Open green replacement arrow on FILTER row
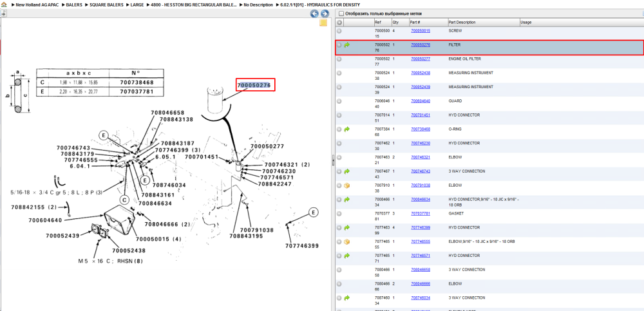The width and height of the screenshot is (644, 311). point(346,45)
